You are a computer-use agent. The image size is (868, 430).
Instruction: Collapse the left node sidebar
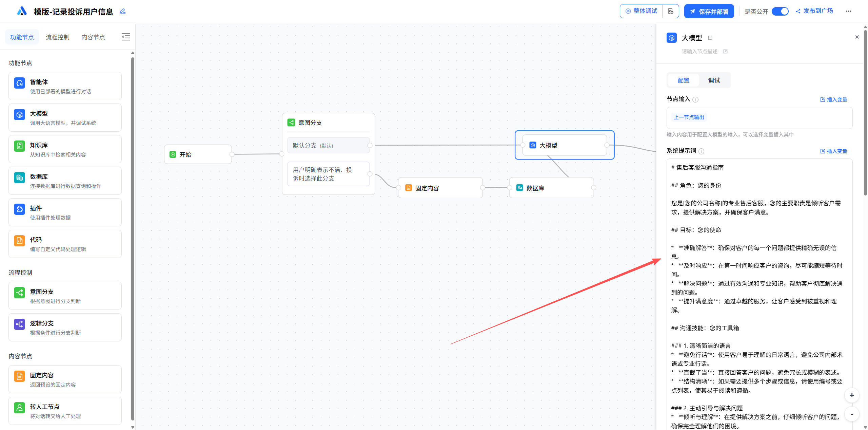(x=126, y=37)
